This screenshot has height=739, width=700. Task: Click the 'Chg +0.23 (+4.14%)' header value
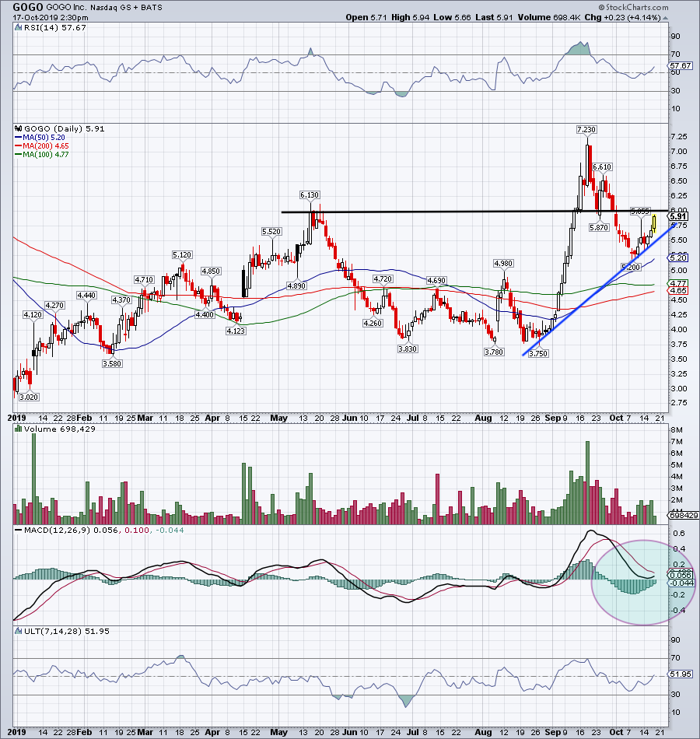(623, 17)
